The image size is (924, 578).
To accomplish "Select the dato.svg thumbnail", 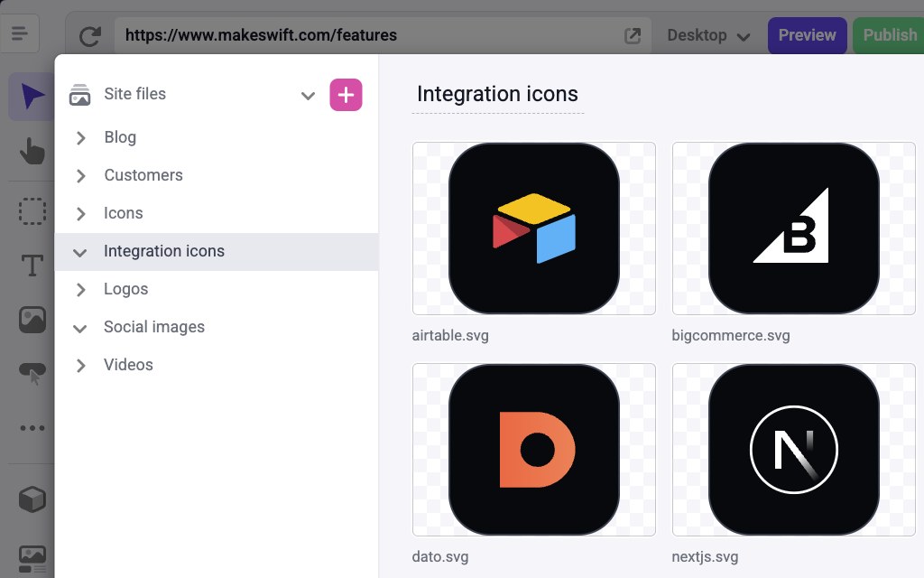I will [534, 450].
